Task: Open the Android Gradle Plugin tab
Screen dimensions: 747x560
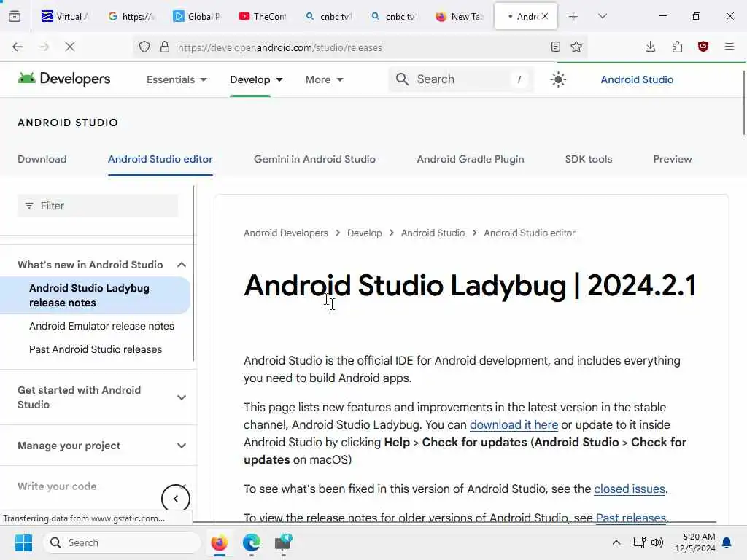Action: click(471, 159)
